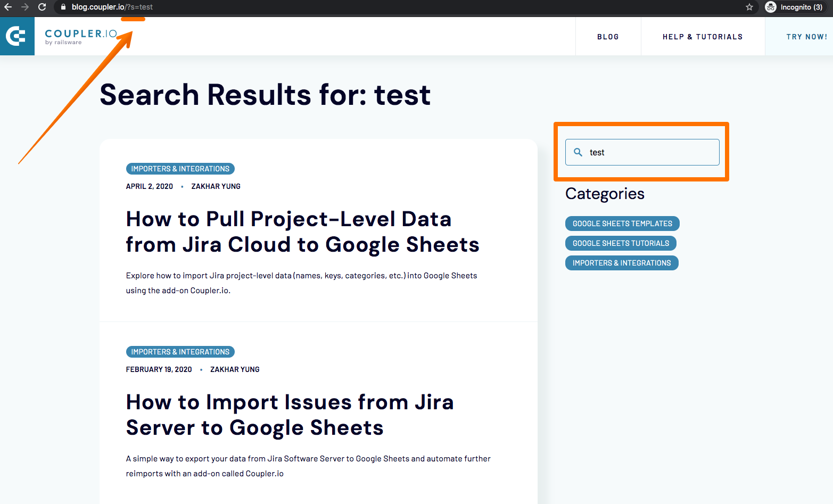Click the 'Incognito (3)' label
Image resolution: width=833 pixels, height=504 pixels.
[x=802, y=7]
